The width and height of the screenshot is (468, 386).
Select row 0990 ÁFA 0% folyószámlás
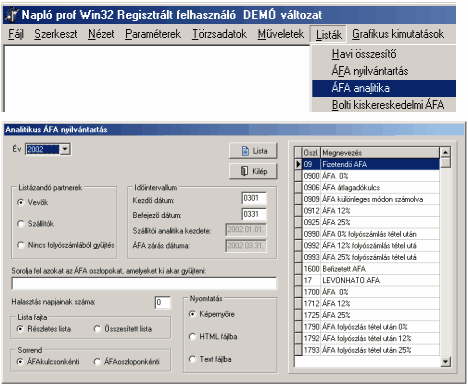371,234
